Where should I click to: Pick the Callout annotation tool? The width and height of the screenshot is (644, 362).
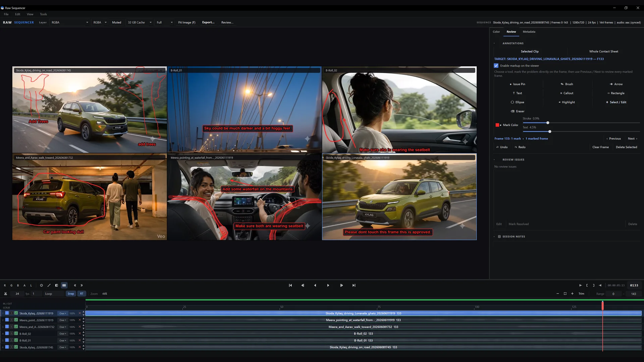pyautogui.click(x=567, y=93)
